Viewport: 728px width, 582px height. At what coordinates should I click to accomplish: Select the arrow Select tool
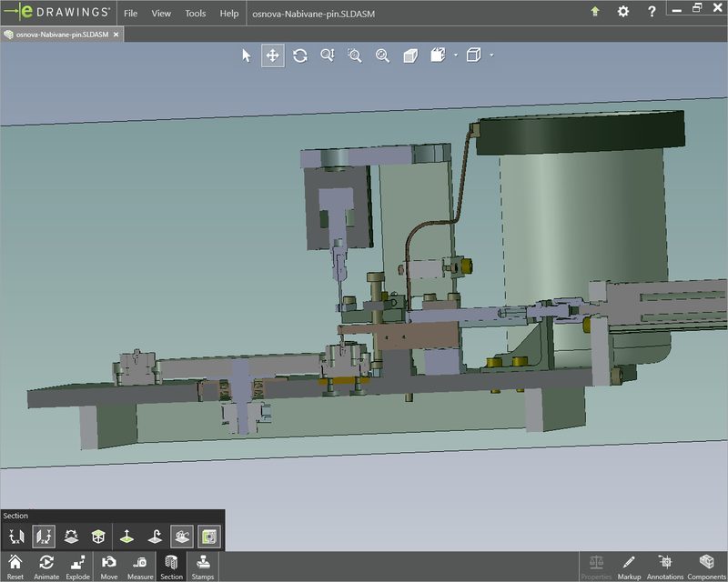246,55
